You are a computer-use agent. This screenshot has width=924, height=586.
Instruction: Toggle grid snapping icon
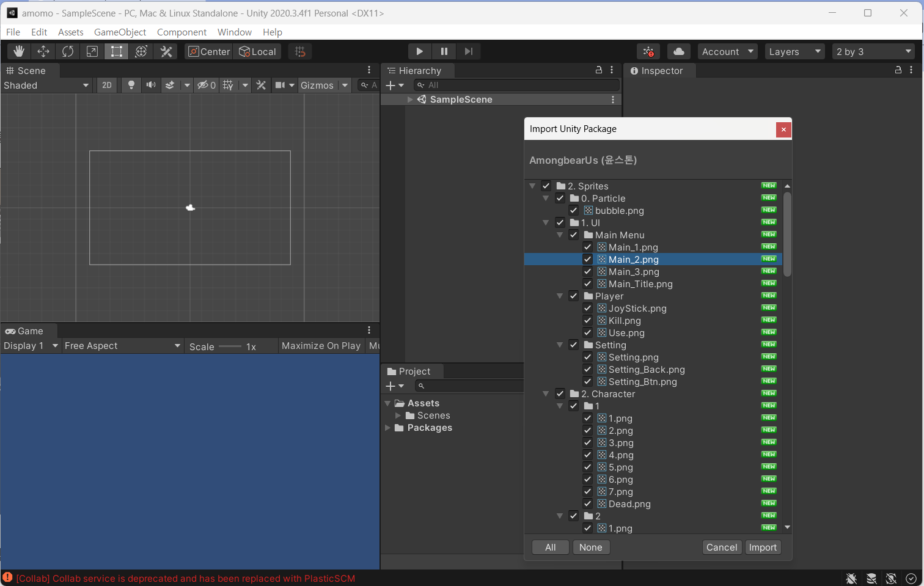tap(300, 51)
